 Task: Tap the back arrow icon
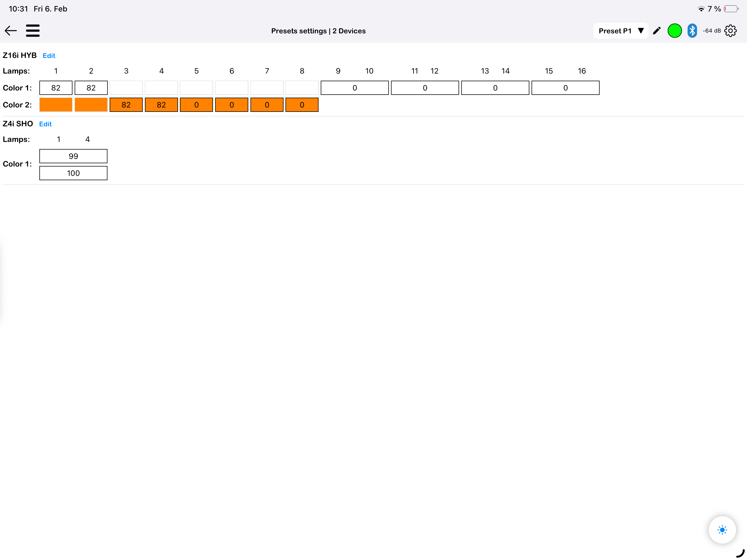click(x=11, y=31)
